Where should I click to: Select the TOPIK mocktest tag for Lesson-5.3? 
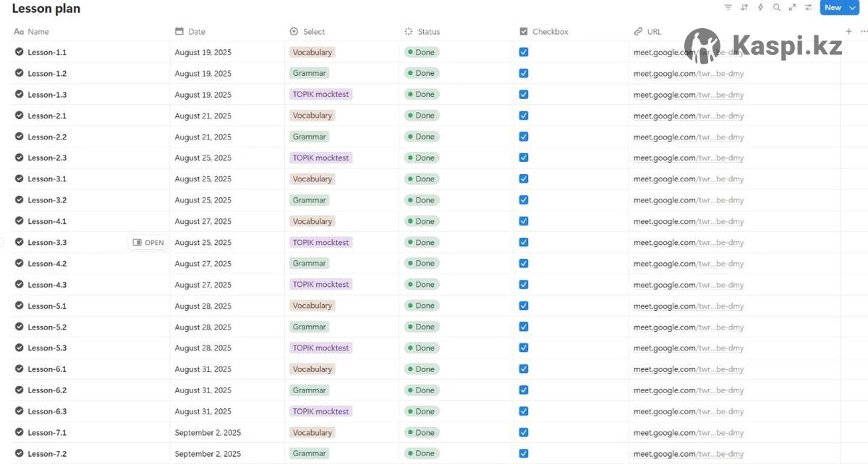(x=321, y=348)
